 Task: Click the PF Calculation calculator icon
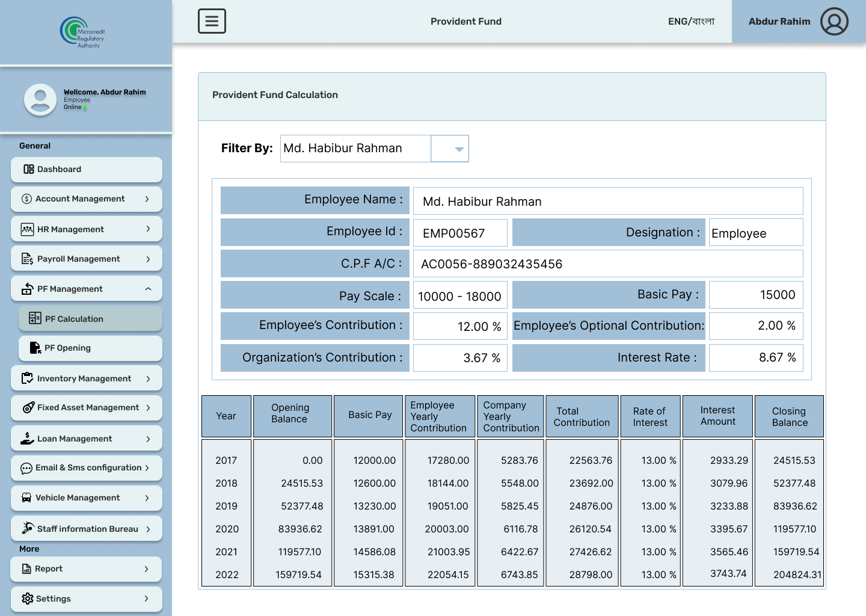(35, 318)
